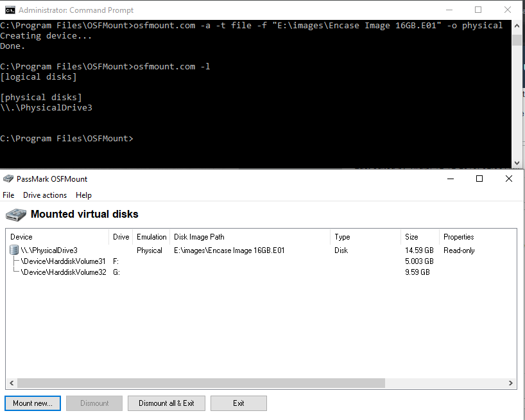Click the horizontal scrollbar left arrow
This screenshot has height=420, width=525.
click(12, 383)
